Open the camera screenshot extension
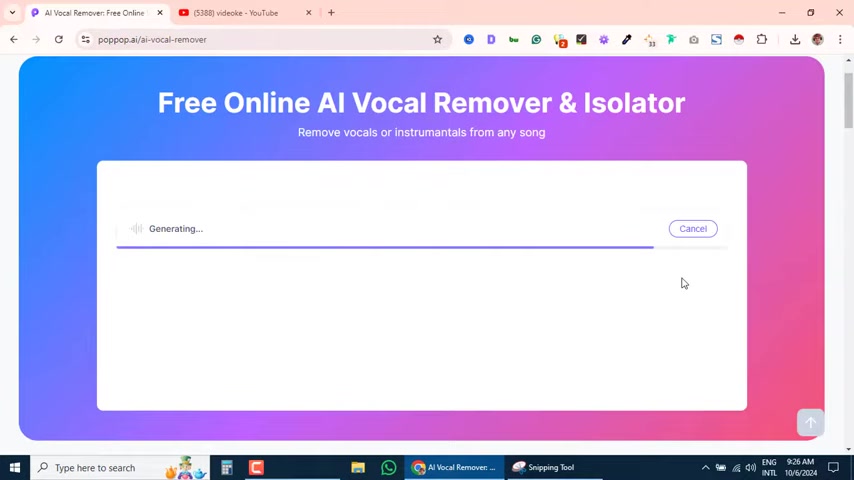The height and width of the screenshot is (480, 854). [x=693, y=39]
